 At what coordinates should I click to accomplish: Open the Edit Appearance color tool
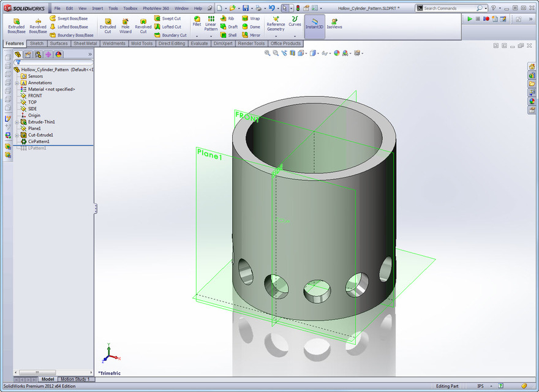pos(336,53)
